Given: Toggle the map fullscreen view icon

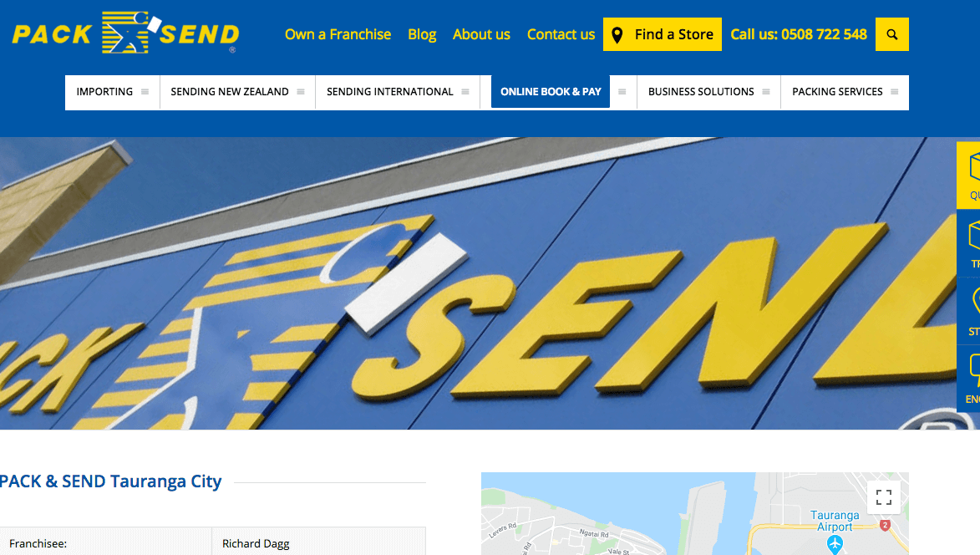Looking at the screenshot, I should pyautogui.click(x=884, y=497).
